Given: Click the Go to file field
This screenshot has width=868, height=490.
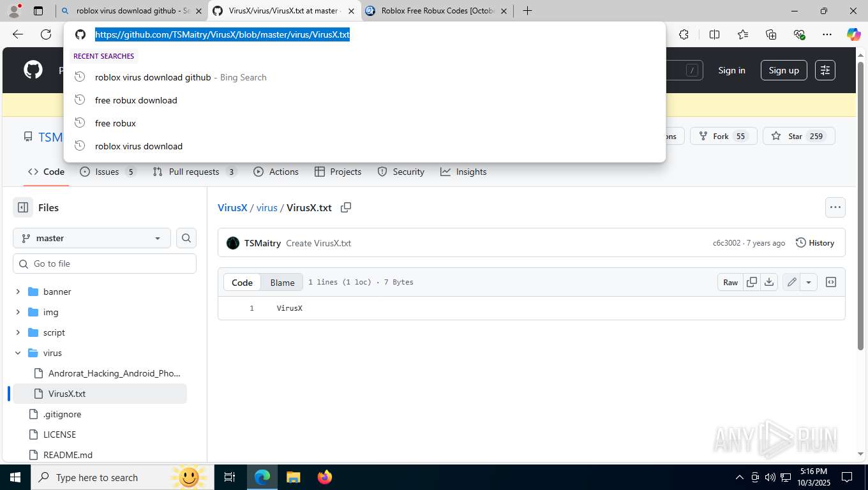Looking at the screenshot, I should [x=105, y=264].
